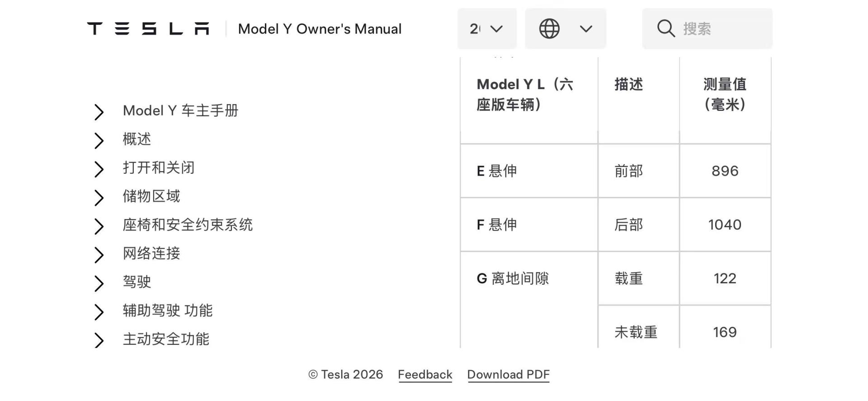Expand the 主动安全功能 section chevron

tap(99, 340)
